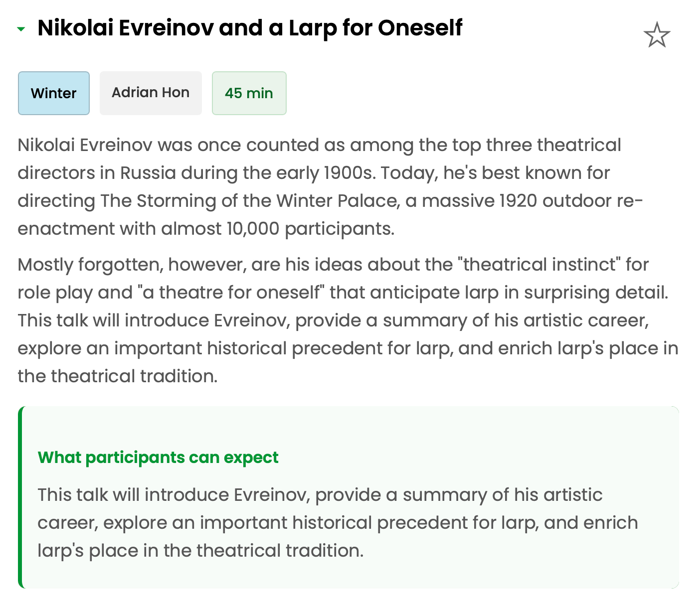Click the expectations text inside the green callout box
The image size is (700, 610).
click(x=337, y=522)
